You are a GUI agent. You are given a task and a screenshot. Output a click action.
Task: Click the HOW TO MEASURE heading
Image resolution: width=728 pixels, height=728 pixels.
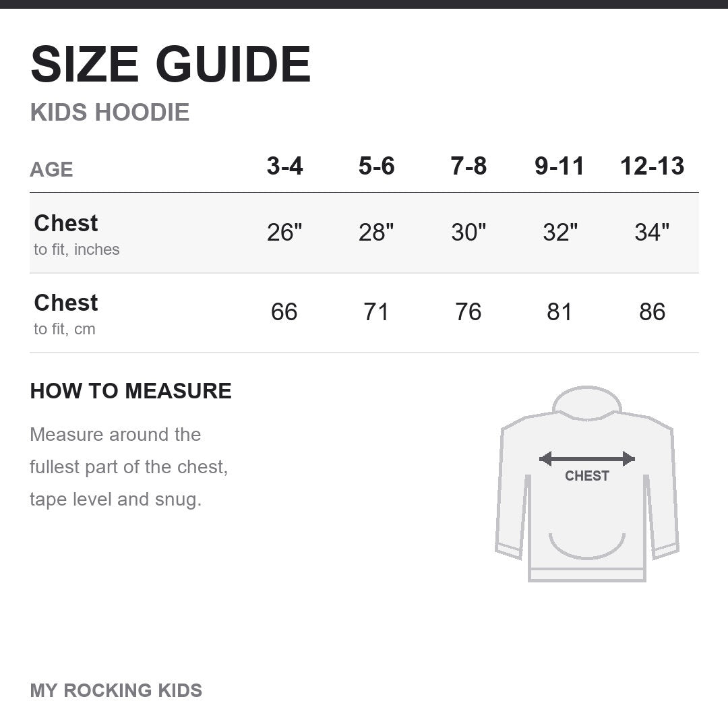pos(131,391)
